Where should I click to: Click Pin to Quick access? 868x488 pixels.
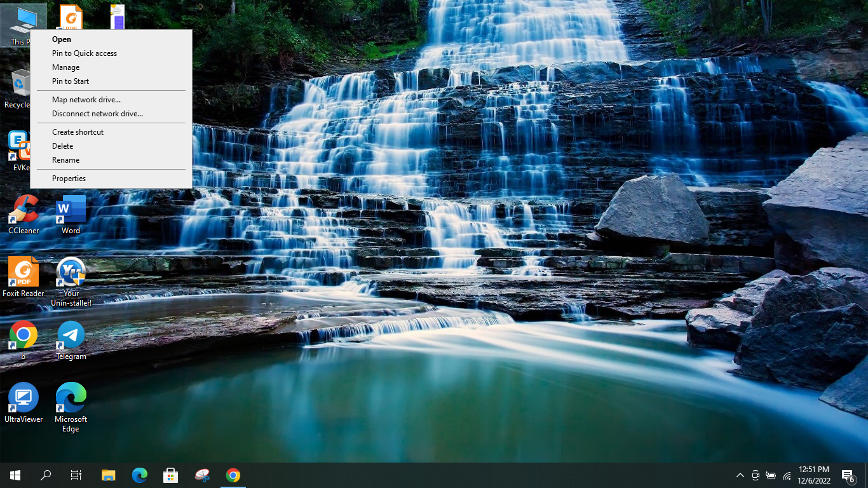point(85,53)
